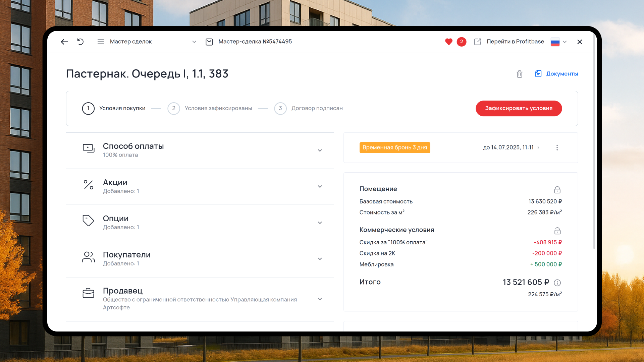The image size is (644, 362).
Task: Expand the Продавец section chevron
Action: pos(320,299)
